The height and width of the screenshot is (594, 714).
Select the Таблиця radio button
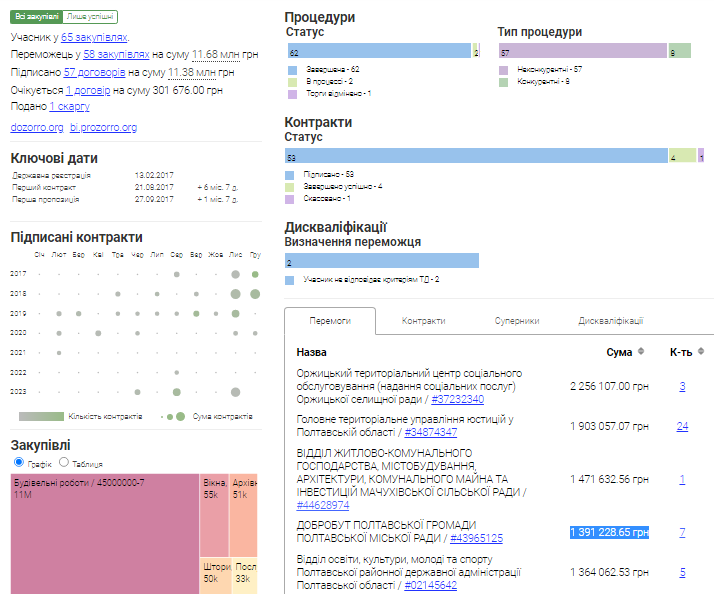64,463
